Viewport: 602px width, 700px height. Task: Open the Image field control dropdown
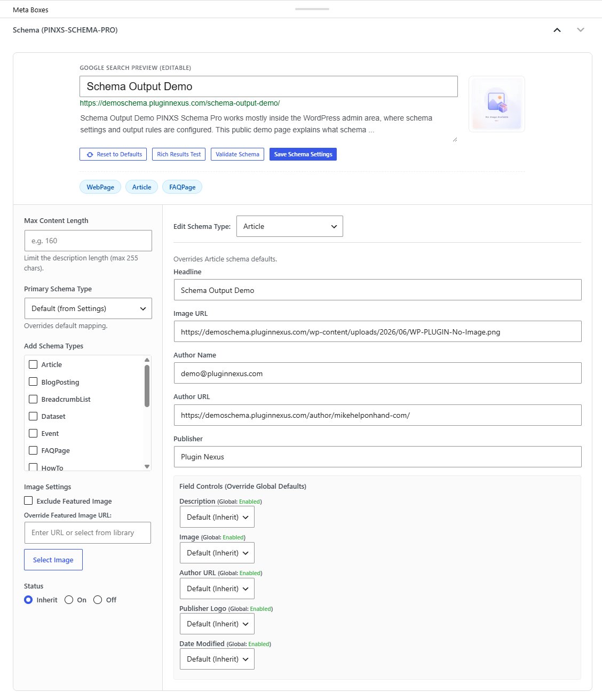tap(217, 553)
